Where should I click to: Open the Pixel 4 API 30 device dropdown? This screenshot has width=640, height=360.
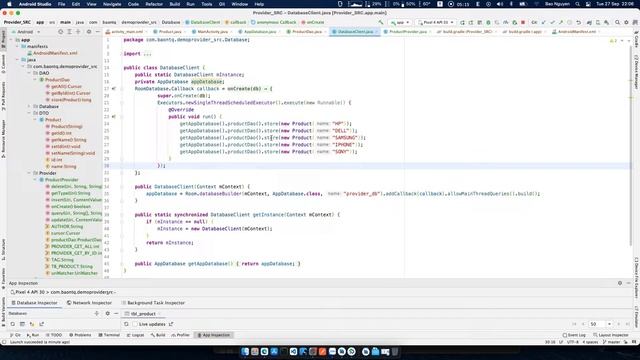(x=436, y=22)
